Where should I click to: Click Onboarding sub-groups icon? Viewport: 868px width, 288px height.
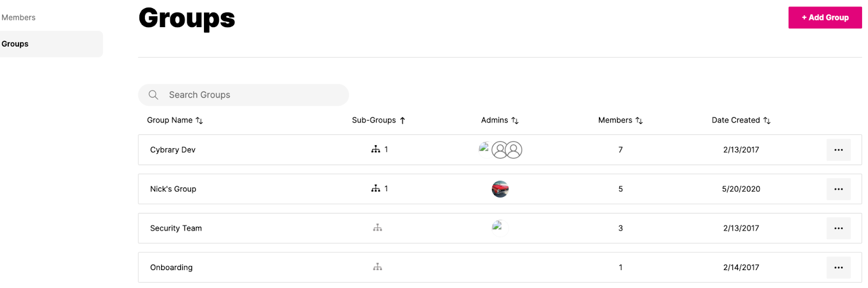click(378, 267)
